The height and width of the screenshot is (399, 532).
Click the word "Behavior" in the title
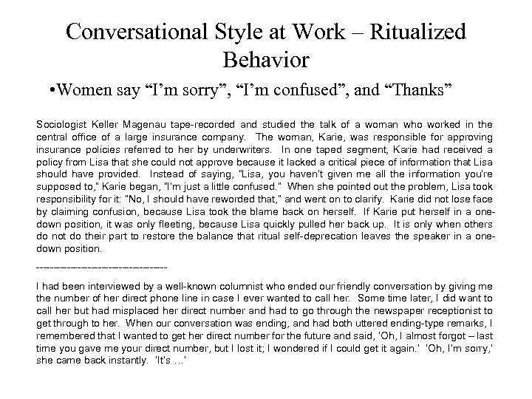point(265,58)
